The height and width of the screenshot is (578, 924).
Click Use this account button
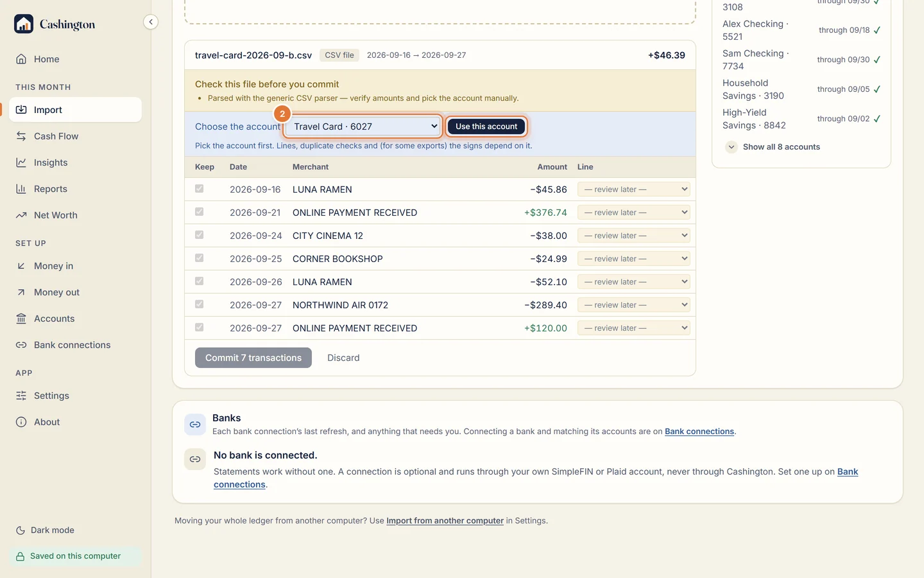486,127
